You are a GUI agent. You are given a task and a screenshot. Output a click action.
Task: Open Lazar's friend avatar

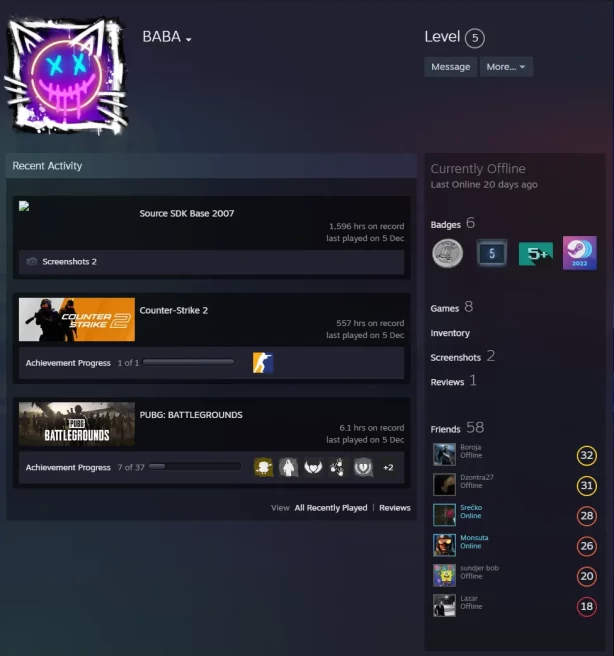pyautogui.click(x=444, y=605)
